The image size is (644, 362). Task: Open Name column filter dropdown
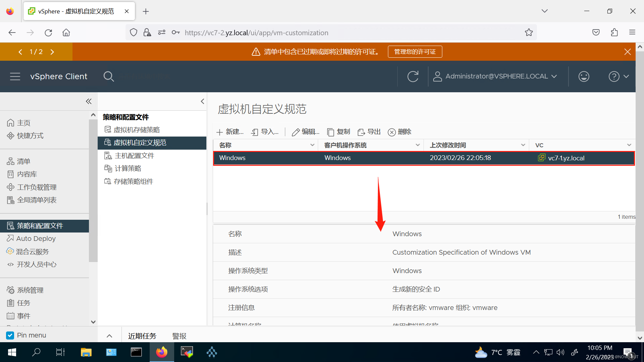312,145
